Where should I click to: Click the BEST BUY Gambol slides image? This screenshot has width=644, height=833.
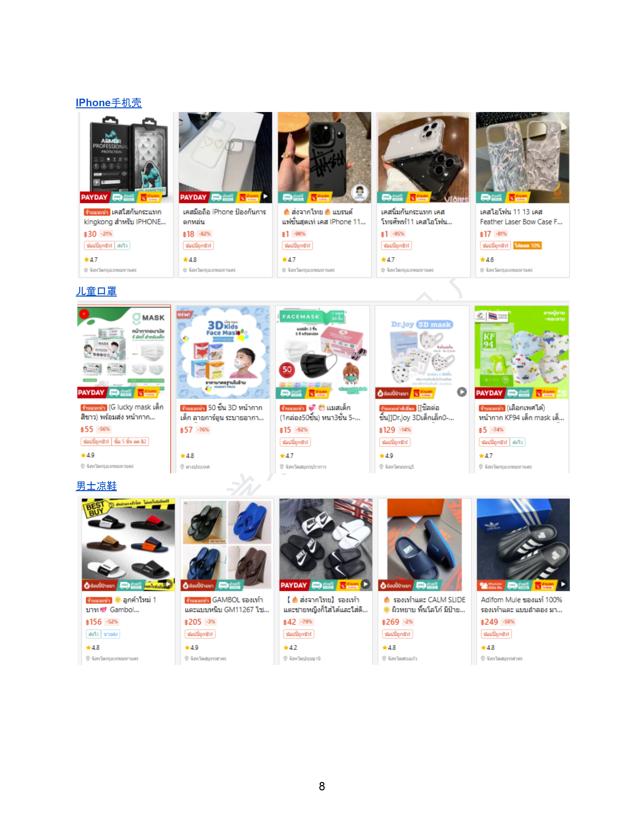(128, 545)
